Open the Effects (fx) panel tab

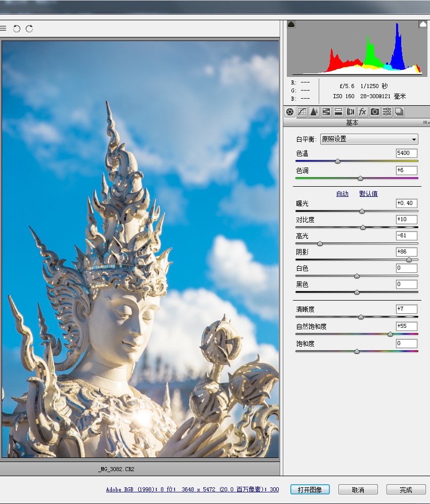click(363, 112)
